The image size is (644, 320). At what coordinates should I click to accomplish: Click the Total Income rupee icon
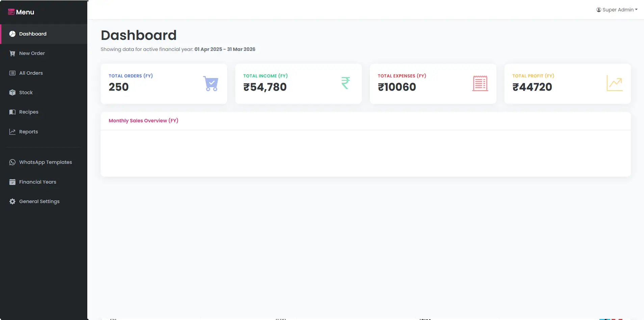(x=345, y=83)
